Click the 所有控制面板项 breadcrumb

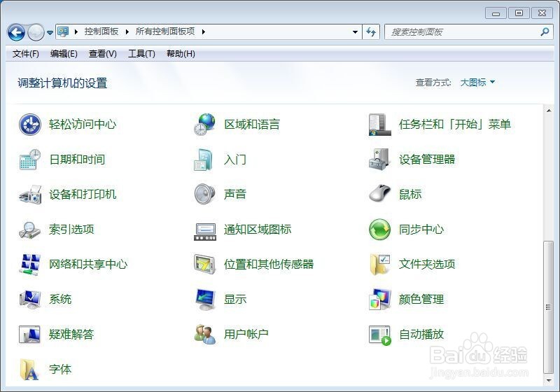point(165,31)
